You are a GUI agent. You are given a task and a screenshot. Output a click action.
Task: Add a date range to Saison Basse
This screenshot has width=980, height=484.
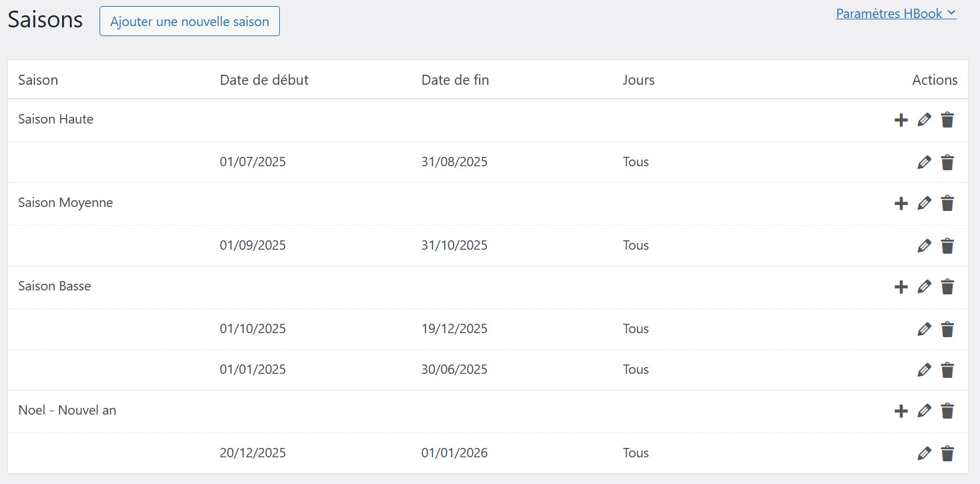pos(901,287)
